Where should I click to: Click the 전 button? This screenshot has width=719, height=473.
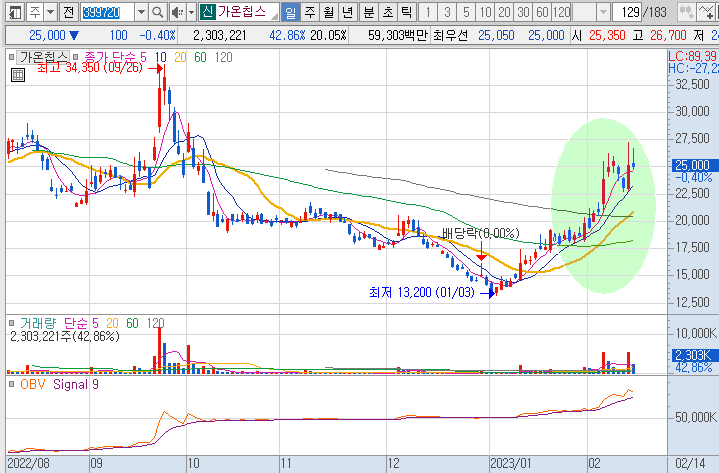point(68,12)
